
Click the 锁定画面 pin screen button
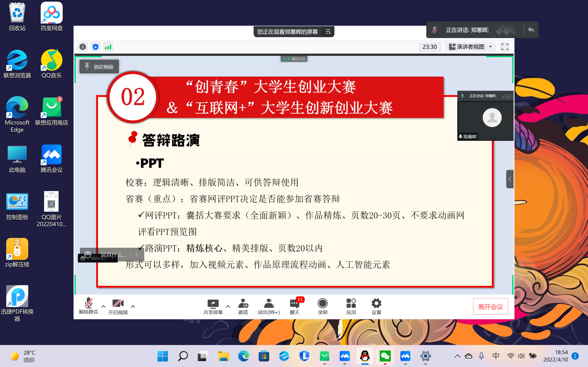click(x=99, y=67)
